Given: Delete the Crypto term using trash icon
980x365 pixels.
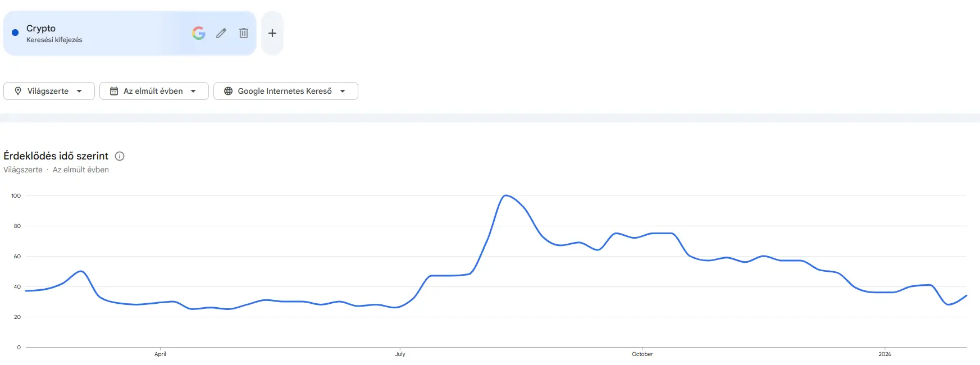Looking at the screenshot, I should [x=243, y=33].
